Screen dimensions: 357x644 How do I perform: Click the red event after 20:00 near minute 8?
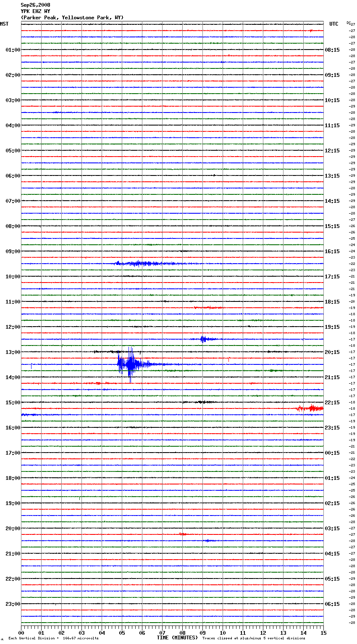click(x=183, y=534)
